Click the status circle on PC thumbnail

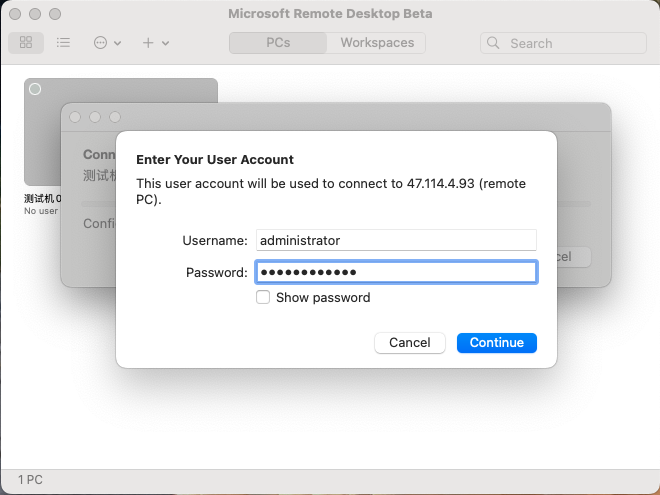(35, 89)
